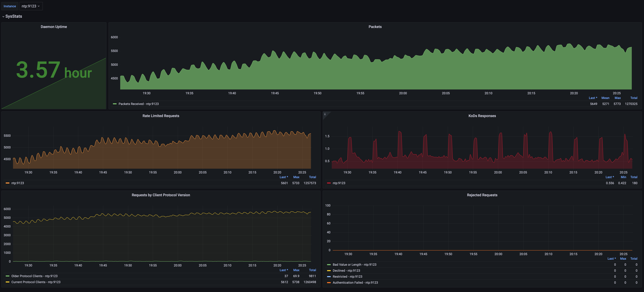Click the Authentication Failed orange color swatch
644x292 pixels.
(329, 282)
